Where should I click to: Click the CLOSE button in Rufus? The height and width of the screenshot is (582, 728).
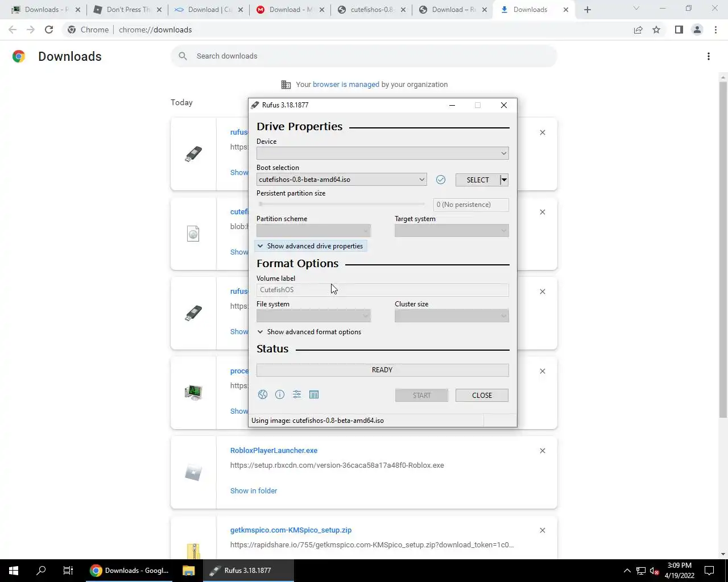(482, 395)
